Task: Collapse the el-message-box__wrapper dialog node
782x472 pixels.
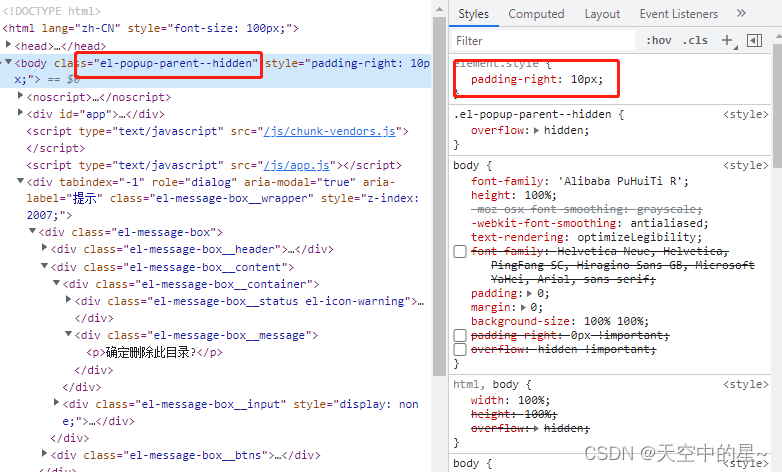Action: click(x=20, y=181)
